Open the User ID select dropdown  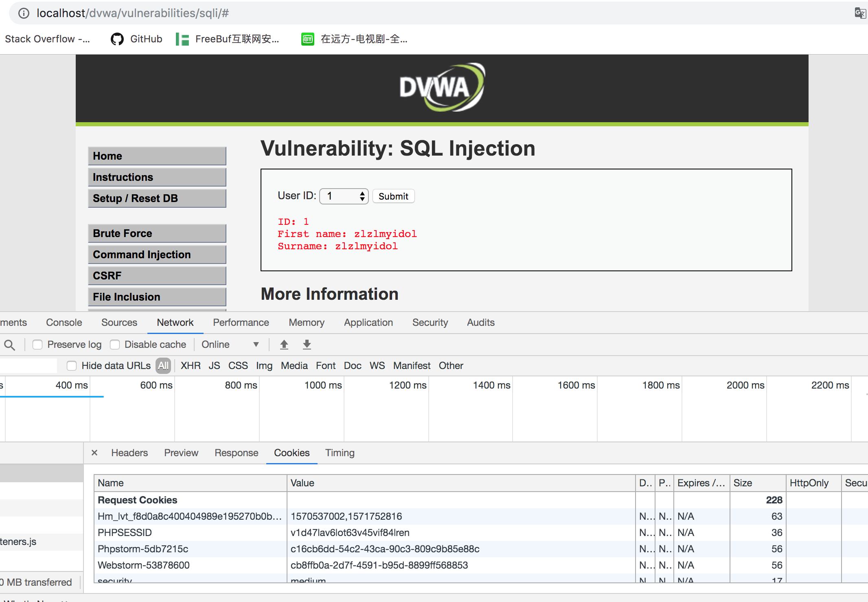click(x=344, y=196)
